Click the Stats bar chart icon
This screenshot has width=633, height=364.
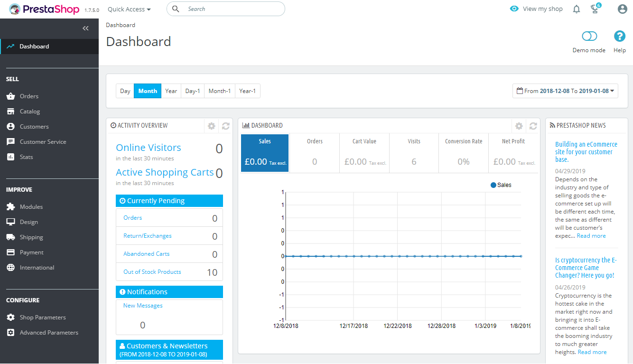(x=10, y=157)
